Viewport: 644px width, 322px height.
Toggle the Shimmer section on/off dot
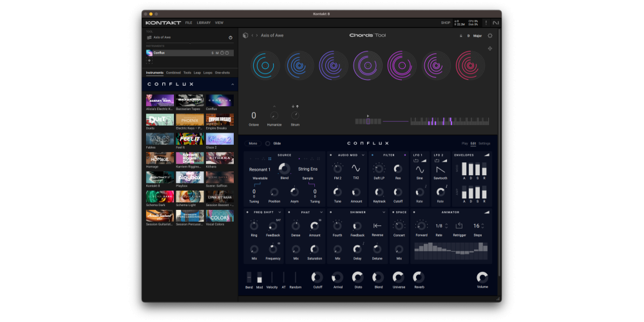click(x=331, y=213)
